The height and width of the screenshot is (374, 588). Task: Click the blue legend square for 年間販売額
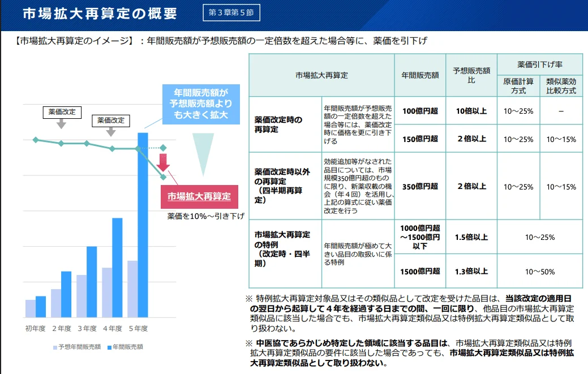pos(109,347)
